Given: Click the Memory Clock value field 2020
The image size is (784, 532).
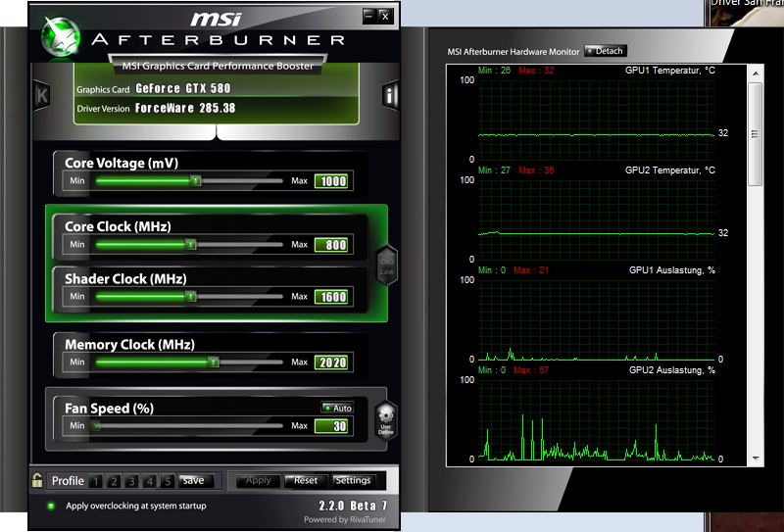Looking at the screenshot, I should click(333, 362).
